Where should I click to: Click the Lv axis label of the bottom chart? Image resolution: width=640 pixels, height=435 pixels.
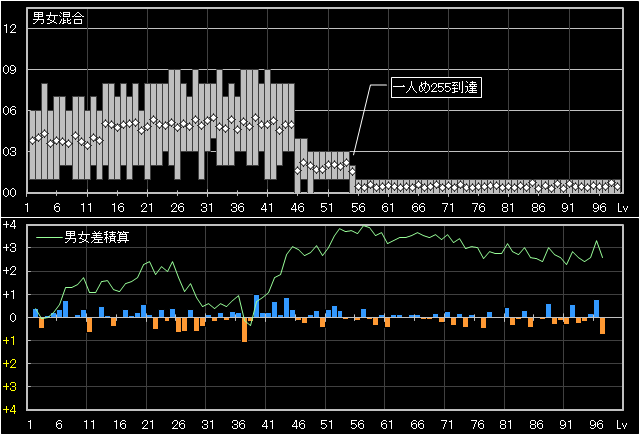tap(622, 425)
